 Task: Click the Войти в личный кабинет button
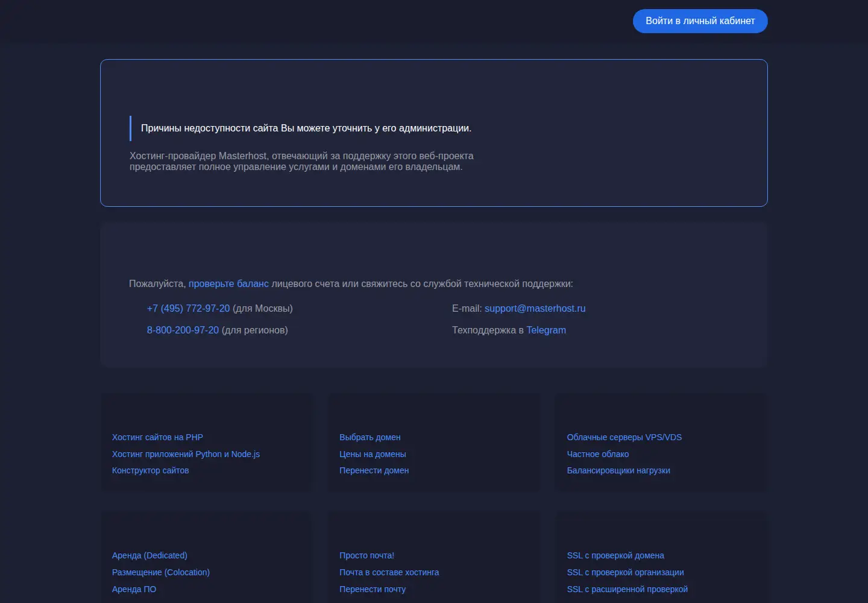(x=700, y=21)
